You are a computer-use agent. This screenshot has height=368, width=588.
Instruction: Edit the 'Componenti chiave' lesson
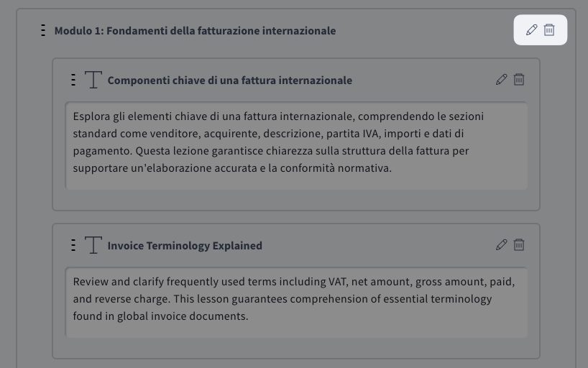[502, 80]
